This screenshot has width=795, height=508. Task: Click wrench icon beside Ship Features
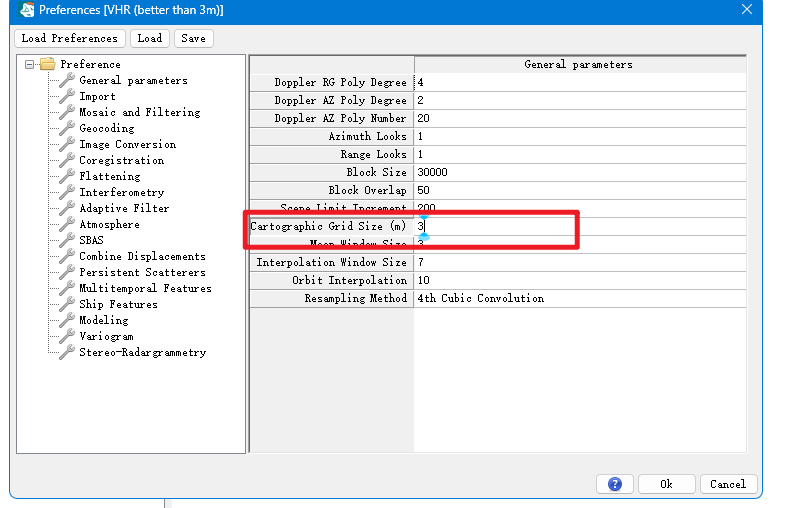(67, 304)
